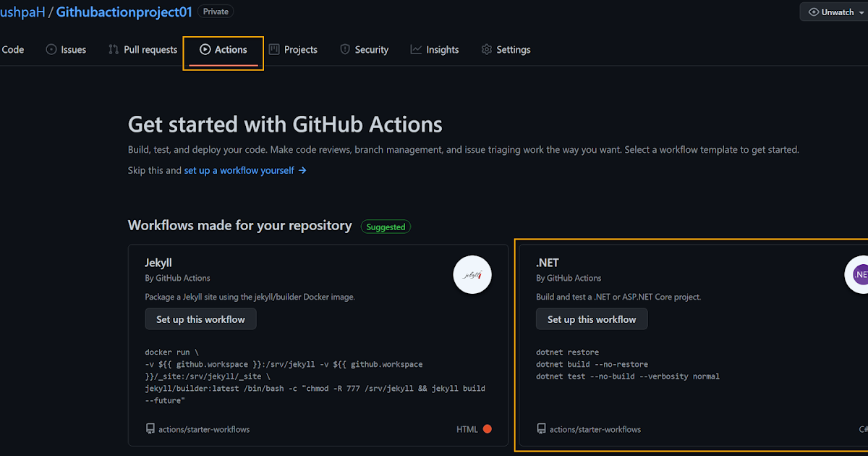868x456 pixels.
Task: Set up the .NET workflow
Action: pos(592,318)
